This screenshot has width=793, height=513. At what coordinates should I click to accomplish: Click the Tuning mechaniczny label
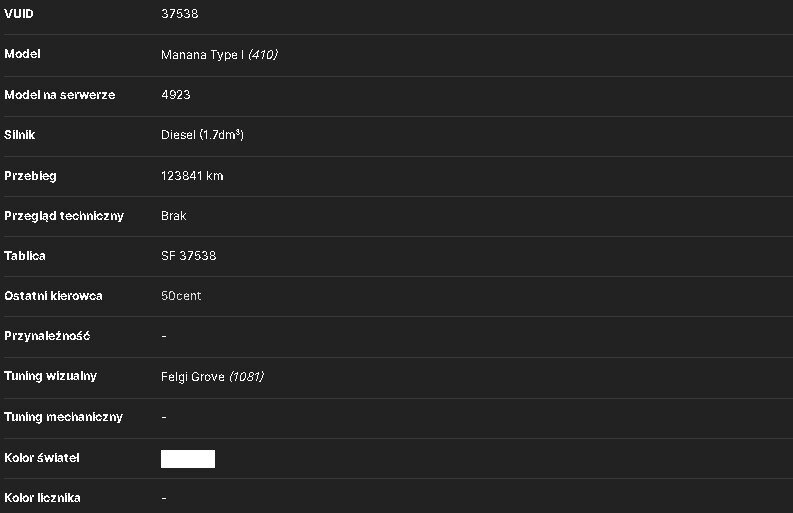click(x=64, y=417)
